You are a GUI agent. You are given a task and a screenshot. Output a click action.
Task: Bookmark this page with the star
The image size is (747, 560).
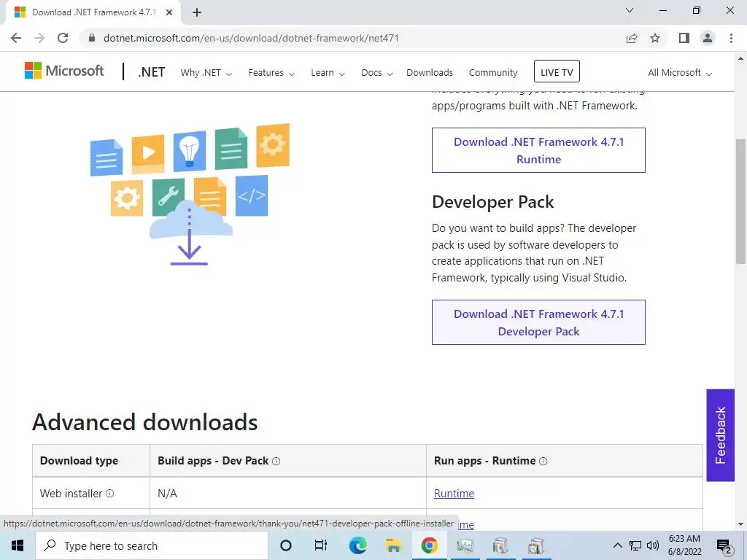pyautogui.click(x=655, y=38)
